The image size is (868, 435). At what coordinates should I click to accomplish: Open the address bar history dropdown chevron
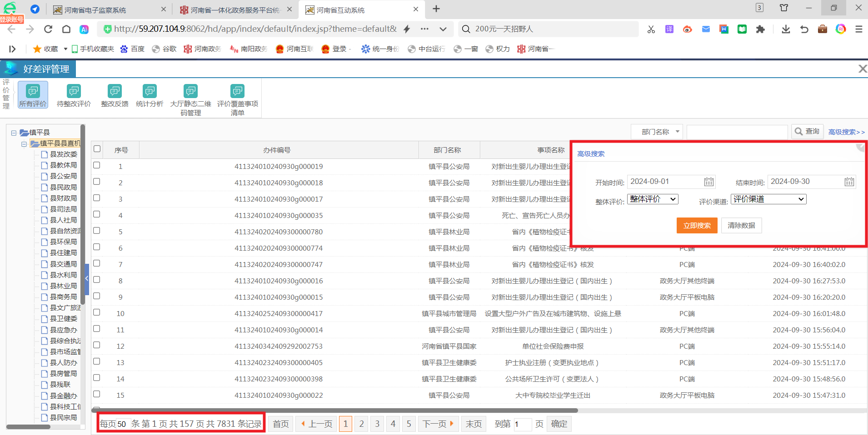click(443, 29)
